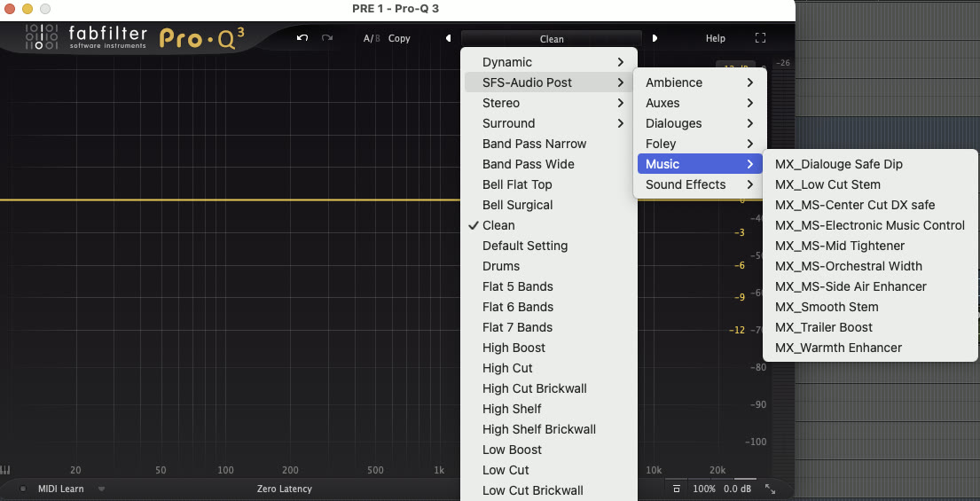
Task: Enable MIDI Learn
Action: [x=59, y=489]
